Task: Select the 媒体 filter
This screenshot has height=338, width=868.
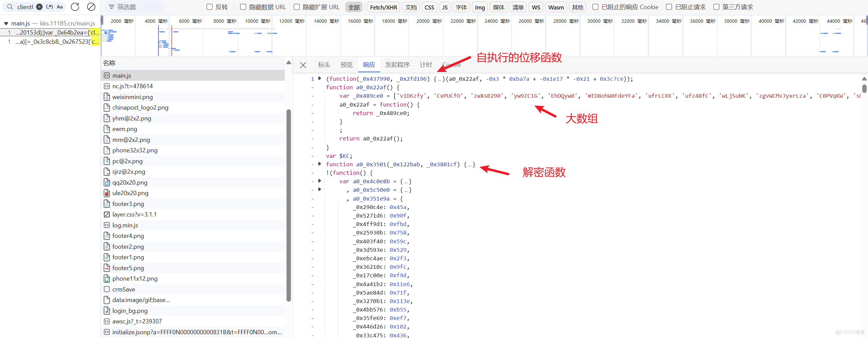Action: pos(498,7)
